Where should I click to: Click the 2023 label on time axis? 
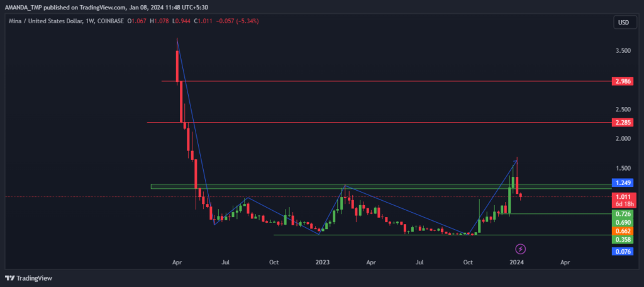(323, 261)
